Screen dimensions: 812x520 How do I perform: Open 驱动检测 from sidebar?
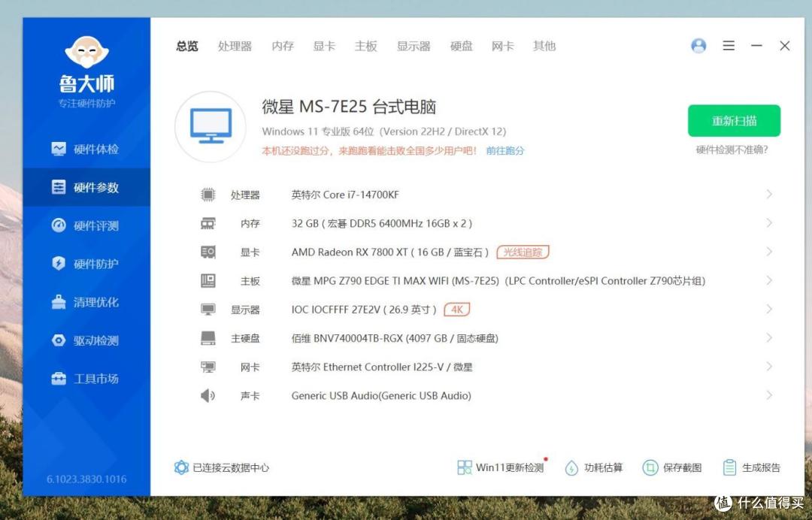coord(86,340)
